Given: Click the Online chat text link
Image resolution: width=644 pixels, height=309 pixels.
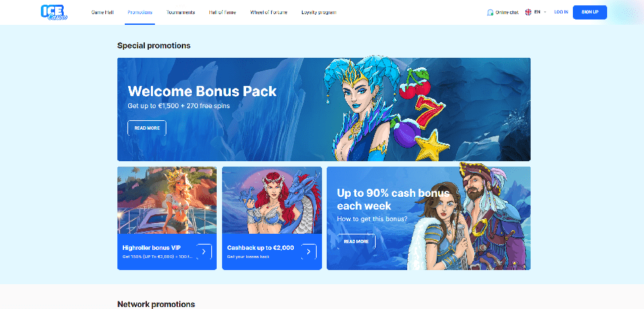Looking at the screenshot, I should point(507,12).
